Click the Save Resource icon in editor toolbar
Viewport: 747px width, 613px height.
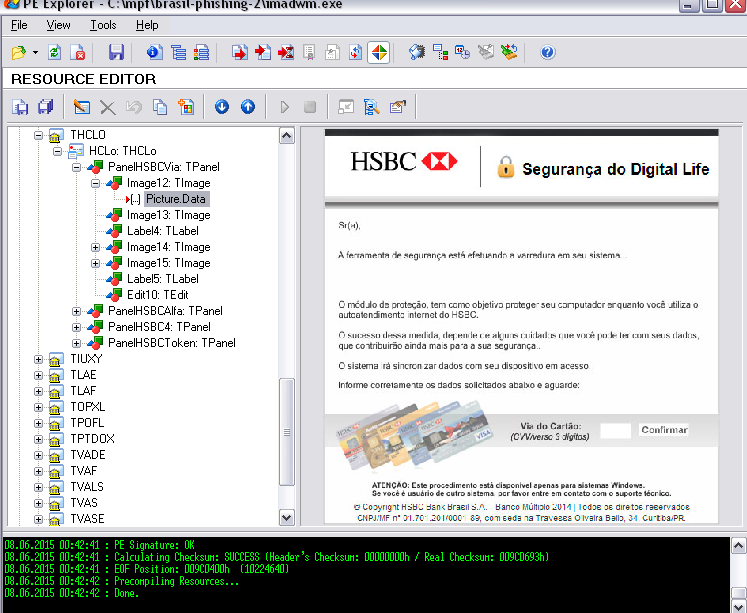tap(20, 107)
